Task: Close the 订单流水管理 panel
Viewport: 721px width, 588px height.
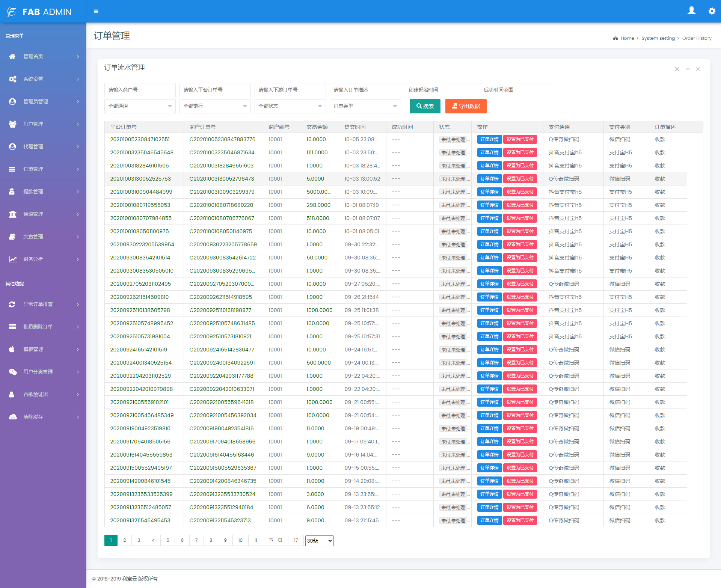Action: coord(698,69)
